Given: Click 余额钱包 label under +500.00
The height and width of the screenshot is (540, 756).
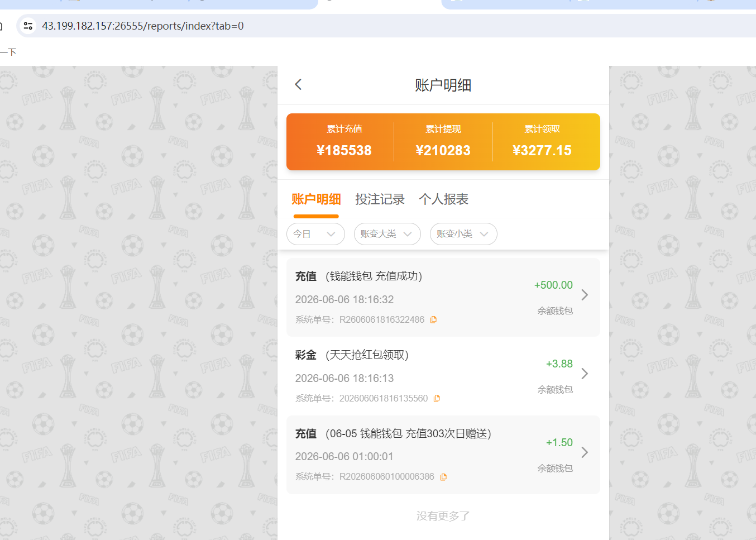Looking at the screenshot, I should [x=555, y=311].
